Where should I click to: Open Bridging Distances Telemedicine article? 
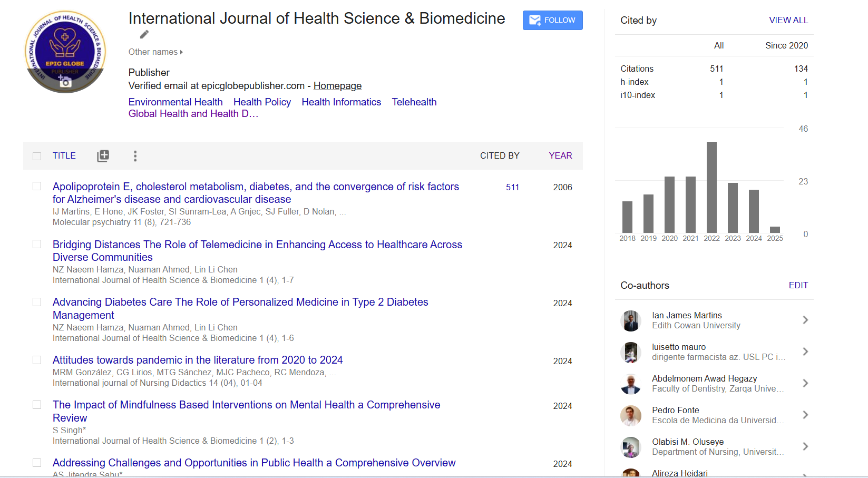(257, 251)
